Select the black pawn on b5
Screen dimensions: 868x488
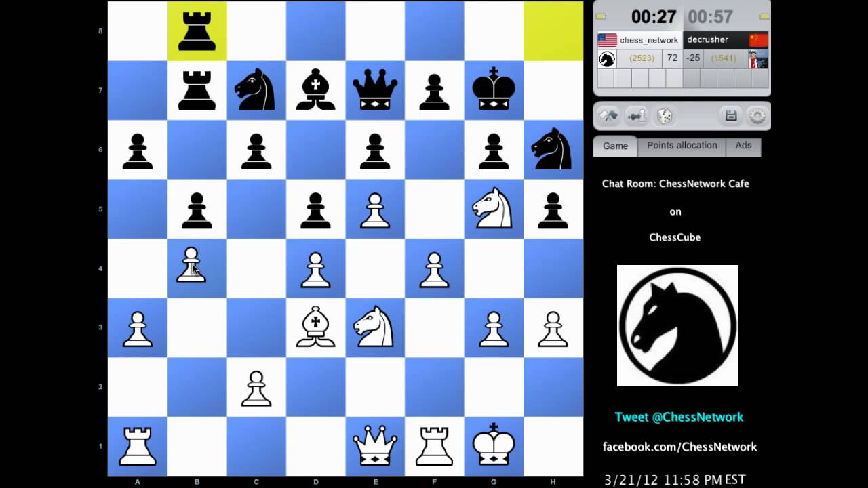(x=197, y=211)
